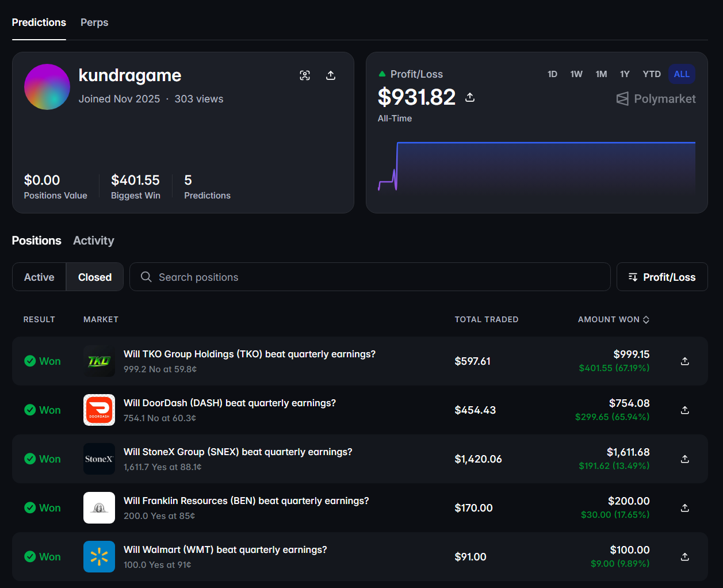Click the $597.61 total traded cell

(x=473, y=361)
